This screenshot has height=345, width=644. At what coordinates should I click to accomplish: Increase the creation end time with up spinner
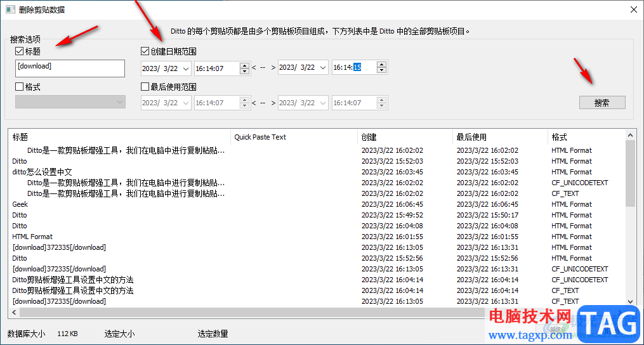pos(382,65)
